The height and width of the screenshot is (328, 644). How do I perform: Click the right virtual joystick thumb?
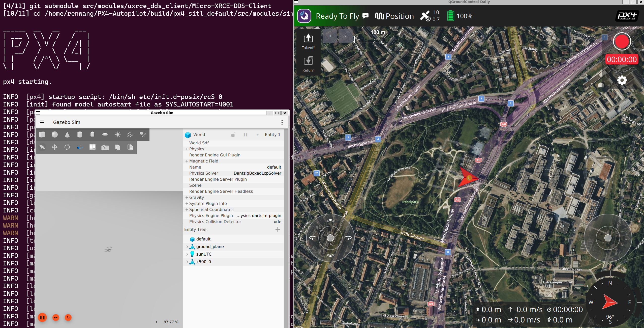coord(608,238)
